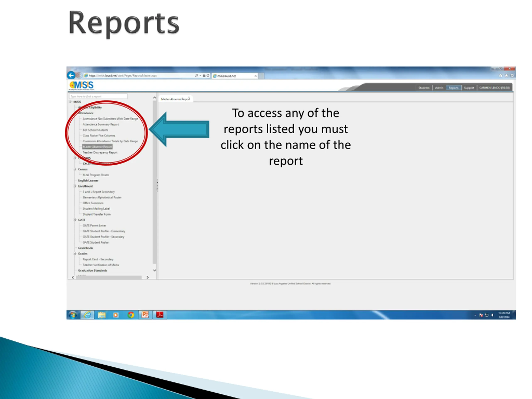The width and height of the screenshot is (532, 399).
Task: Open GATE Student Profile - Elementary
Action: point(104,231)
